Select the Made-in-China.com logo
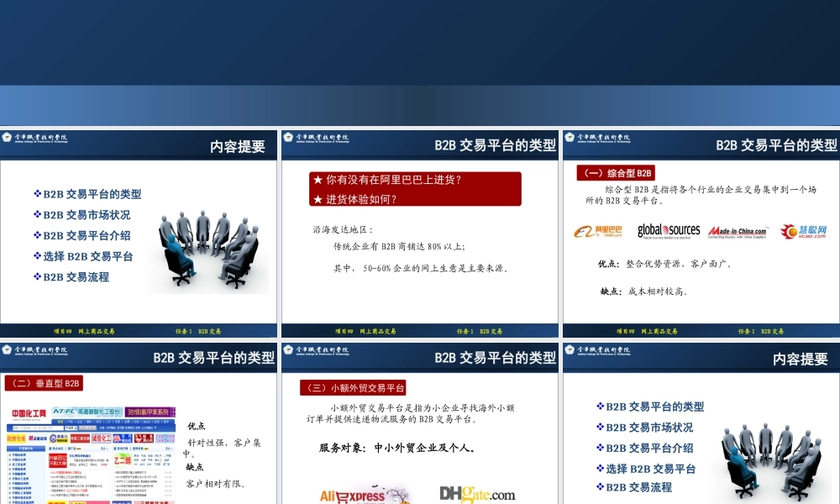Image resolution: width=840 pixels, height=504 pixels. [x=737, y=232]
